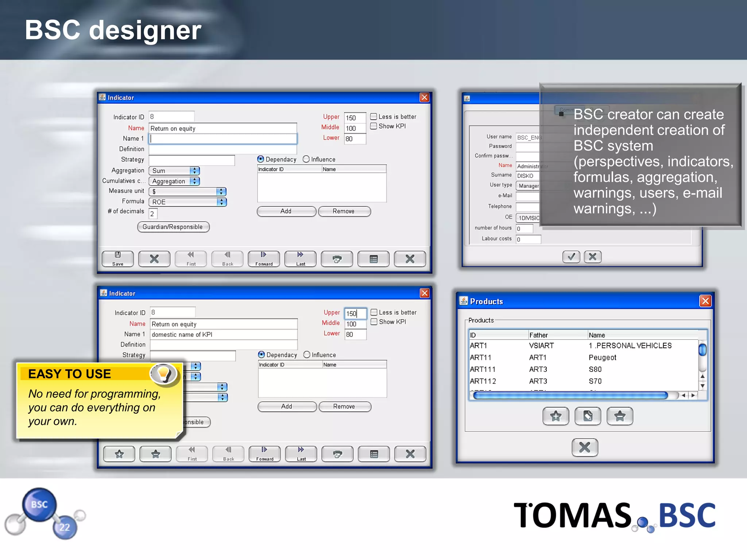Click the exit X button in top Indicator toolbar

tap(410, 259)
